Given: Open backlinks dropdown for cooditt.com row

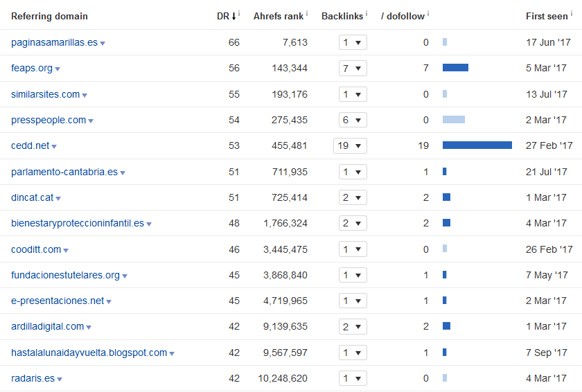Looking at the screenshot, I should pos(353,249).
